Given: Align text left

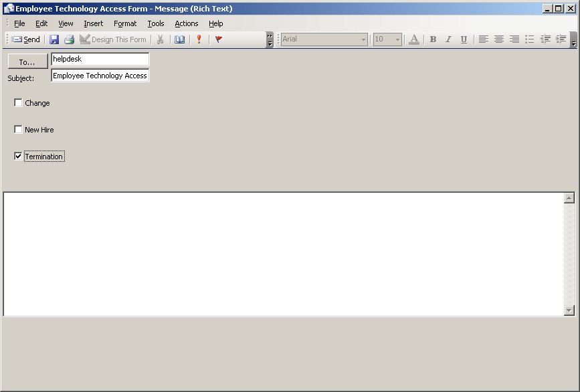Looking at the screenshot, I should coord(484,39).
